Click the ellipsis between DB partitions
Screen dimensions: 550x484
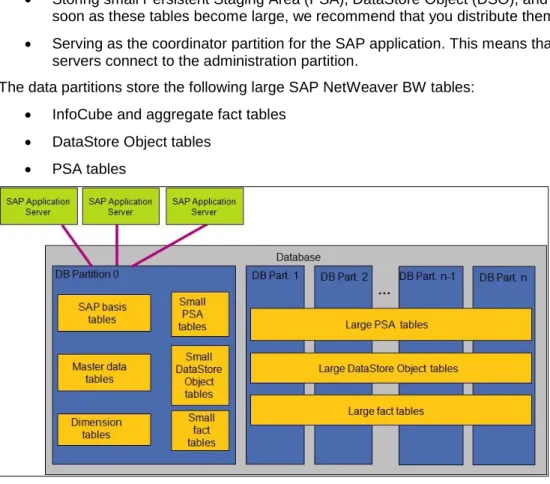tap(384, 293)
